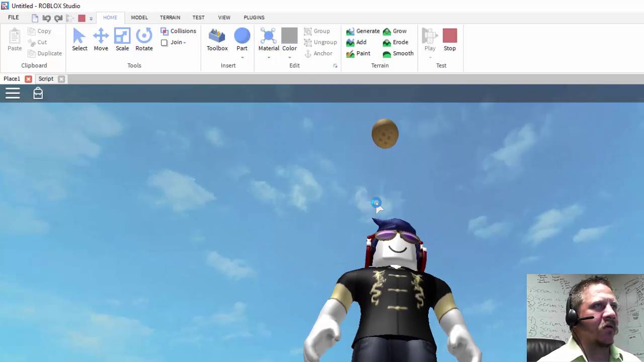Click the floating cookie object

(385, 134)
